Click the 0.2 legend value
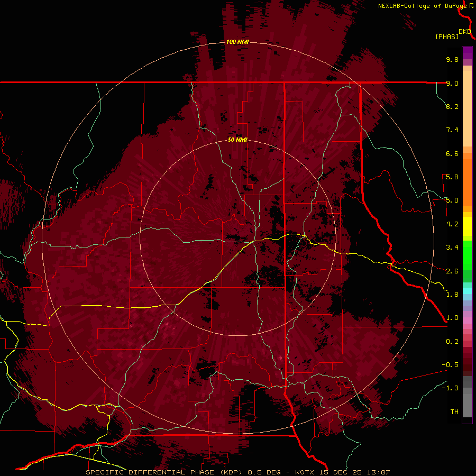 click(x=452, y=342)
